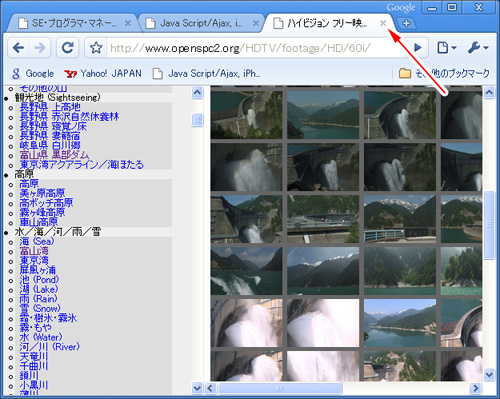
Task: Click right frame scrollbar up arrow
Action: pyautogui.click(x=489, y=92)
